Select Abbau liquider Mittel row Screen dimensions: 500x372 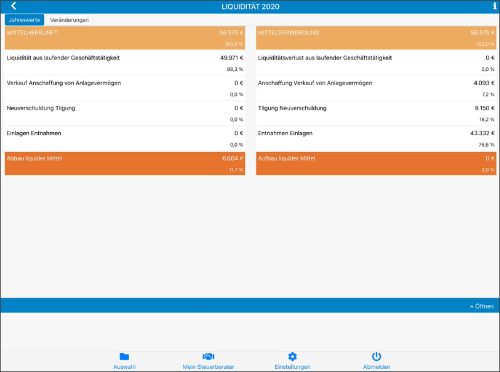pyautogui.click(x=125, y=164)
